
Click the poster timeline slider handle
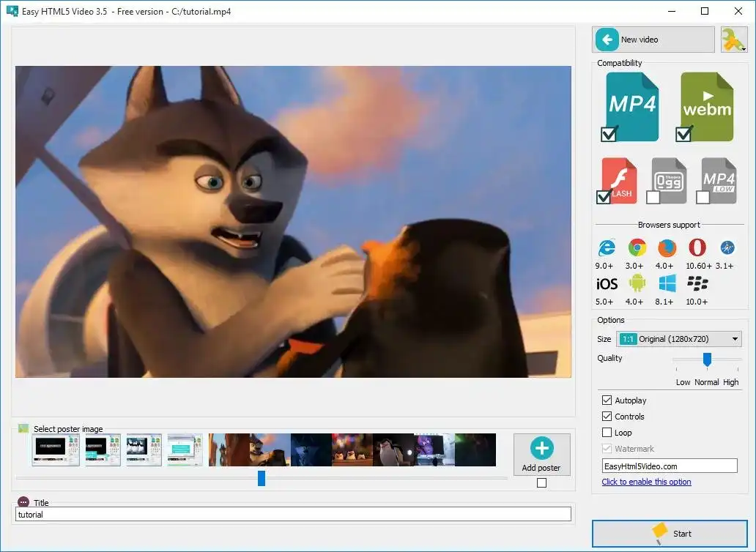click(262, 478)
